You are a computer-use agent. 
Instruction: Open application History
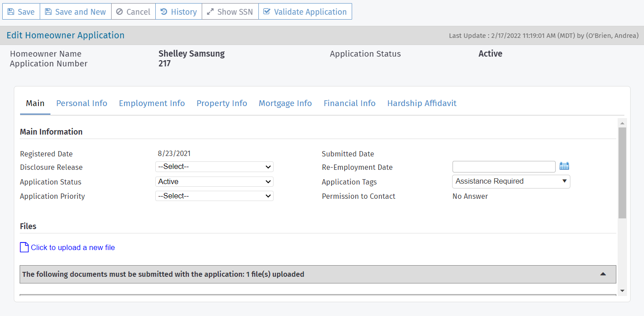[x=179, y=12]
